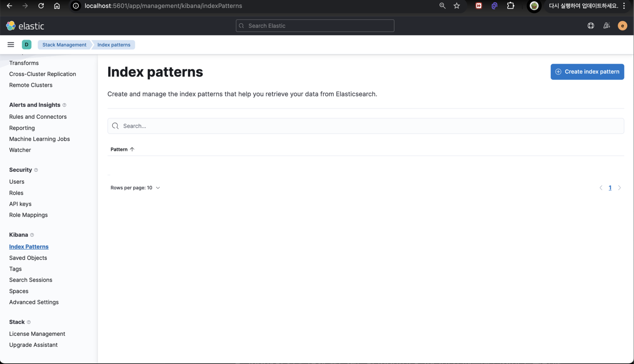Image resolution: width=634 pixels, height=364 pixels.
Task: Click the Security section info icon
Action: pyautogui.click(x=36, y=170)
